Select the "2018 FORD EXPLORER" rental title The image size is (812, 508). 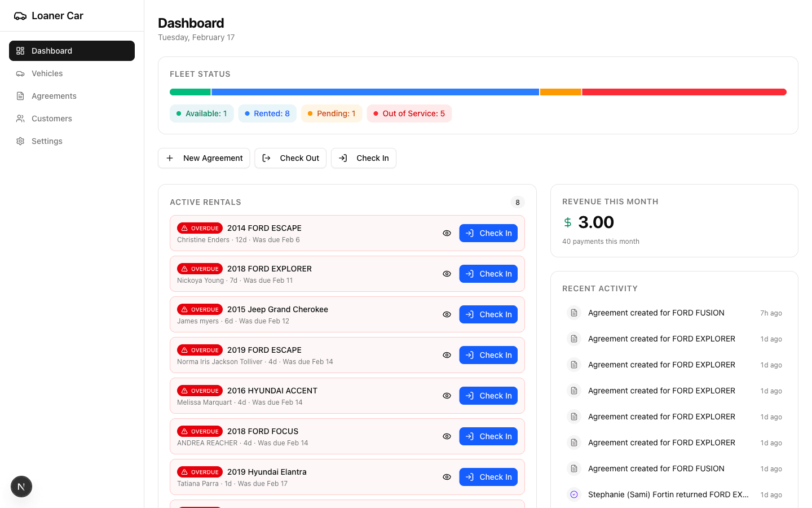coord(270,269)
